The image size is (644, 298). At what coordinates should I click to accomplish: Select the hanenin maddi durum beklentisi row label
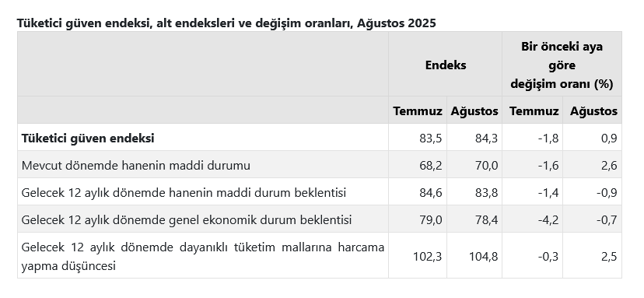[x=184, y=192]
